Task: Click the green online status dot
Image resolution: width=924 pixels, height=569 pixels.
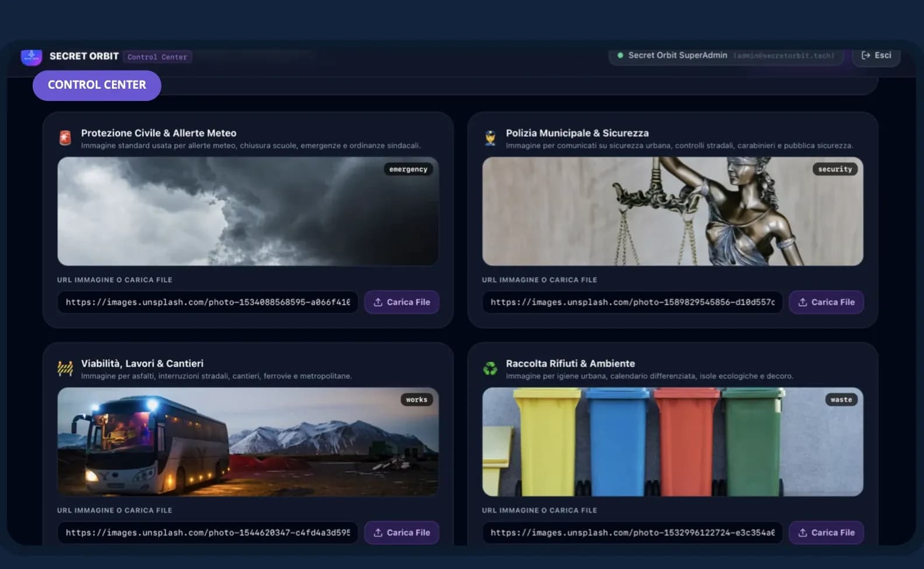Action: pos(620,55)
